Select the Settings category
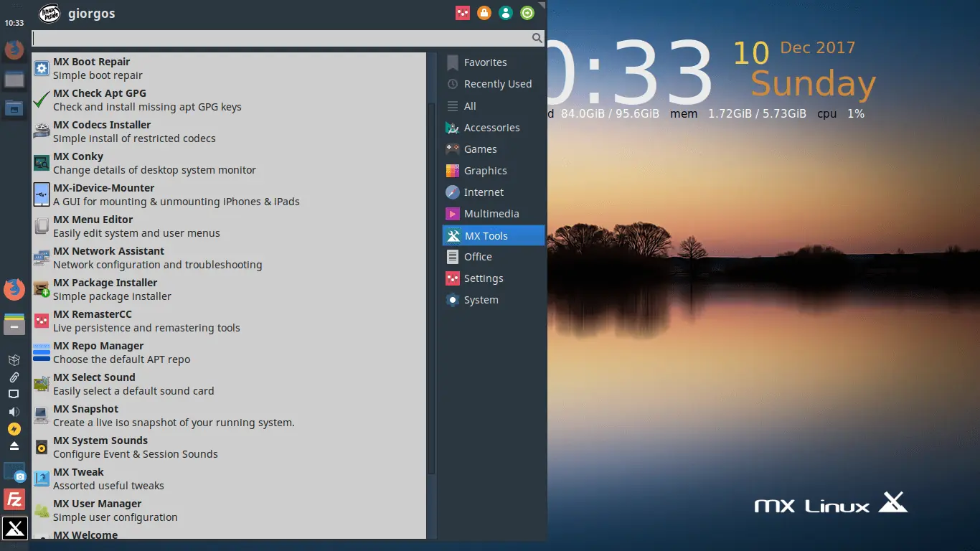 (x=494, y=278)
